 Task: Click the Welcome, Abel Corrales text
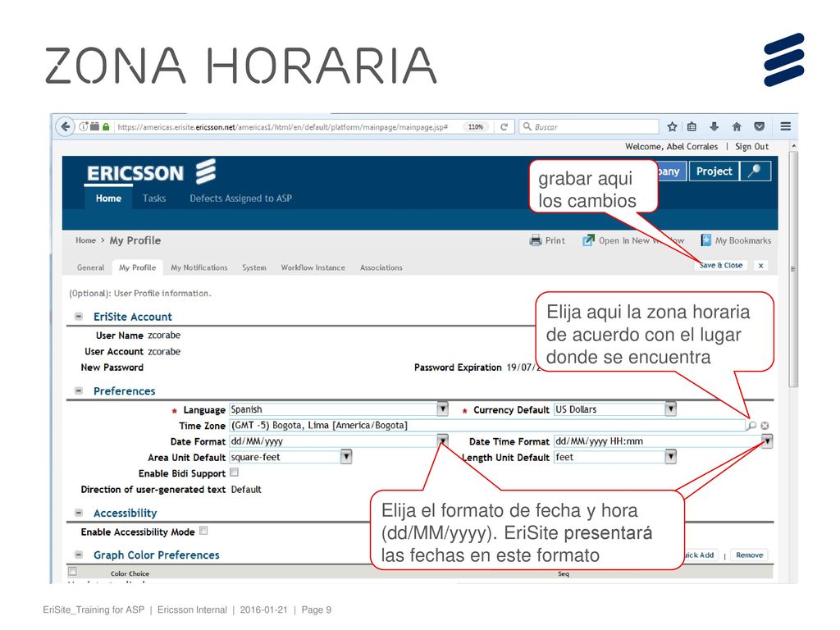click(671, 147)
